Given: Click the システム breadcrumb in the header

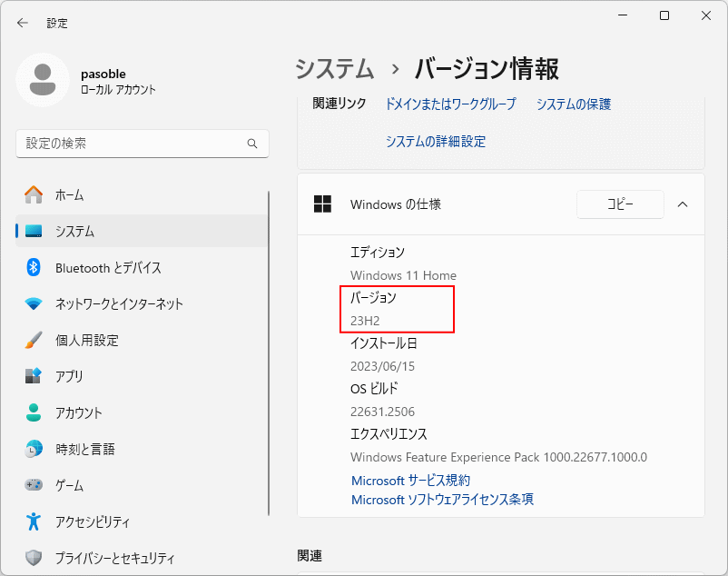Looking at the screenshot, I should (x=334, y=69).
